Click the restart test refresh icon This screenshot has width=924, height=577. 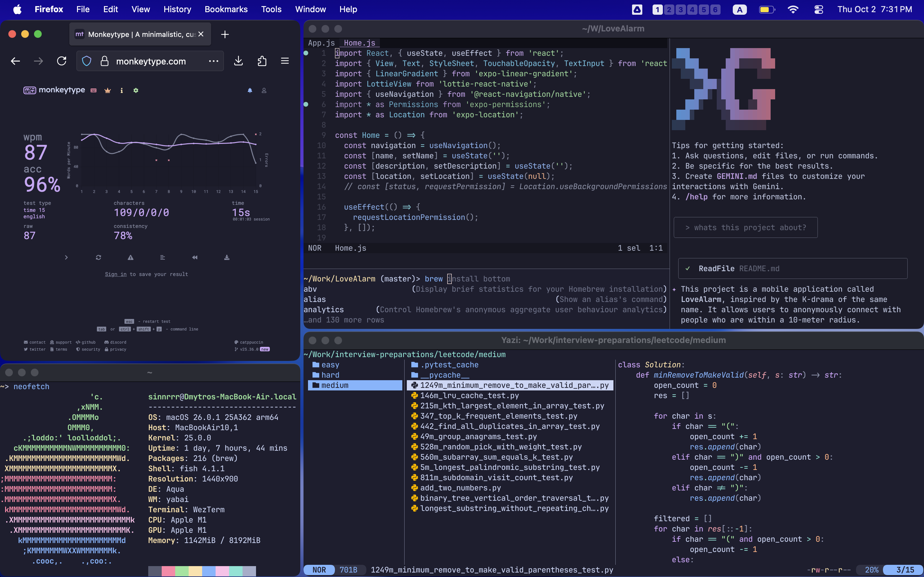98,258
